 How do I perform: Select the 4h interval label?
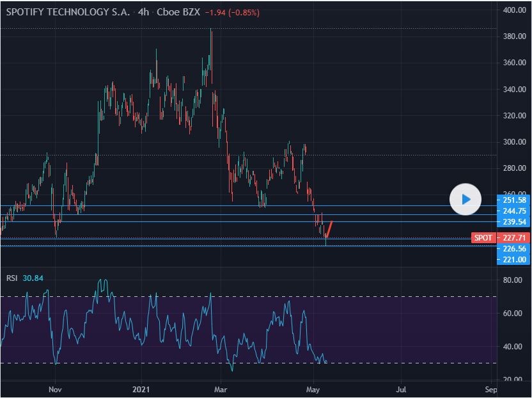tap(144, 13)
